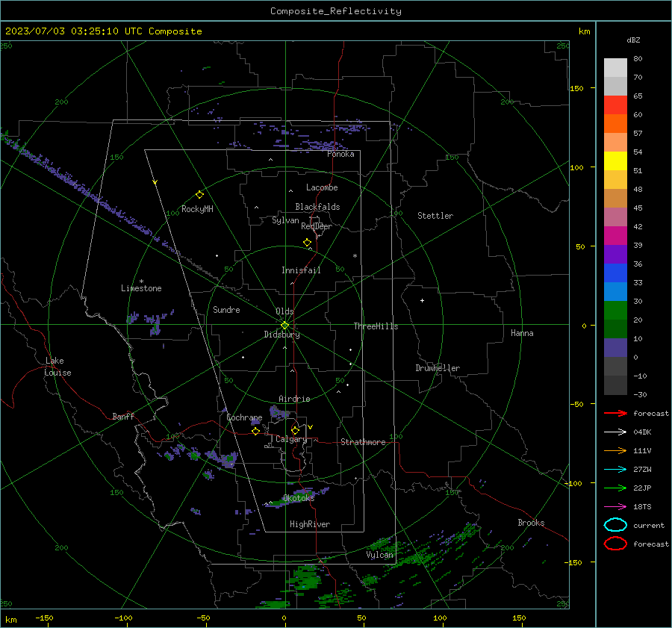
Task: Click the Airdrie label
Action: click(x=294, y=399)
